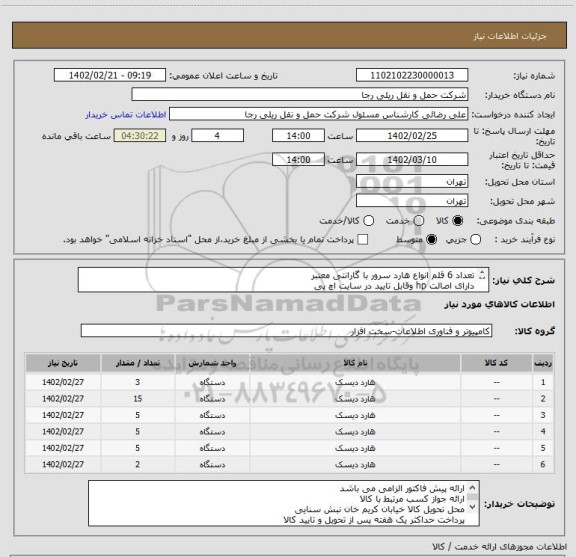The image size is (576, 557).
Task: Click the buyer notes scroll down arrow
Action: pos(472,506)
